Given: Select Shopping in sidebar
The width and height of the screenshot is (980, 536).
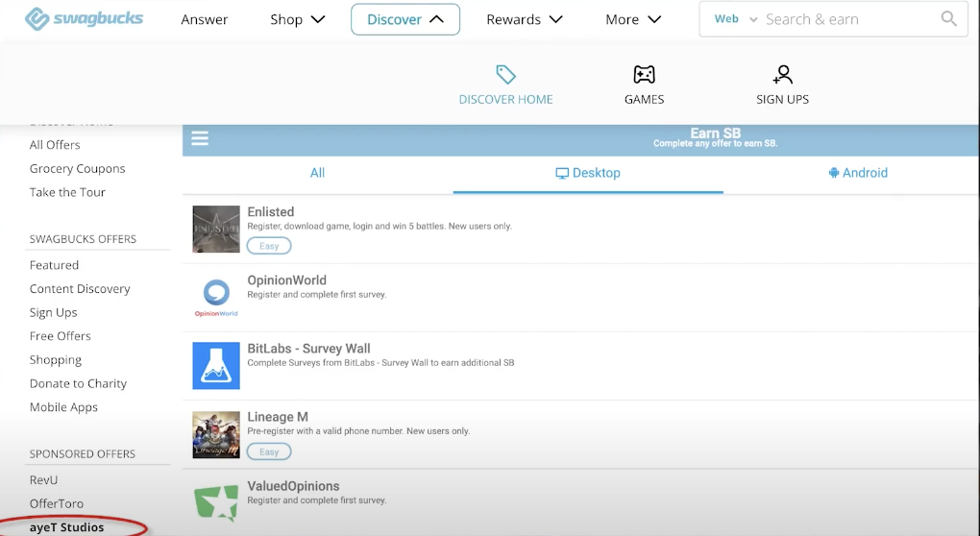Looking at the screenshot, I should 56,360.
